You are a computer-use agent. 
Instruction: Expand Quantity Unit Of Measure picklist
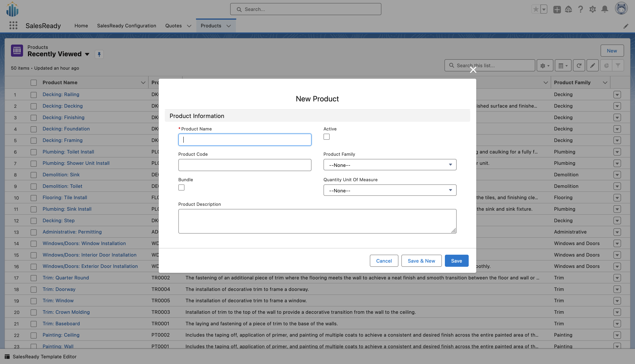coord(390,190)
